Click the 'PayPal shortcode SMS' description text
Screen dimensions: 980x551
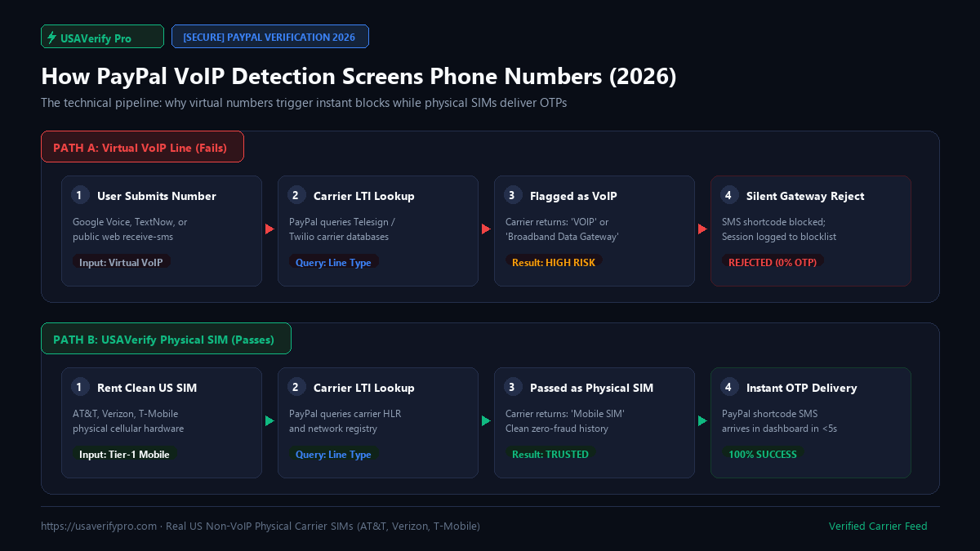pyautogui.click(x=770, y=414)
